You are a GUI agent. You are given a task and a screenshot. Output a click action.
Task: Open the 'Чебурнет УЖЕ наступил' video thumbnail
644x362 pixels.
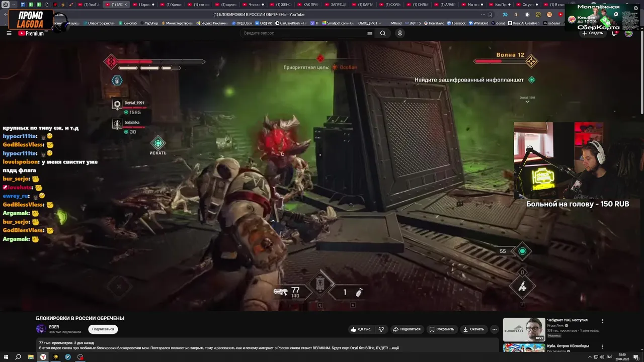click(524, 329)
